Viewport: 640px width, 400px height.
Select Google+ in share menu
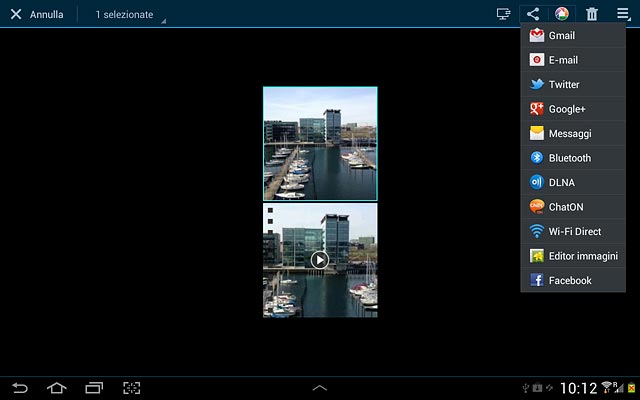pos(573,109)
